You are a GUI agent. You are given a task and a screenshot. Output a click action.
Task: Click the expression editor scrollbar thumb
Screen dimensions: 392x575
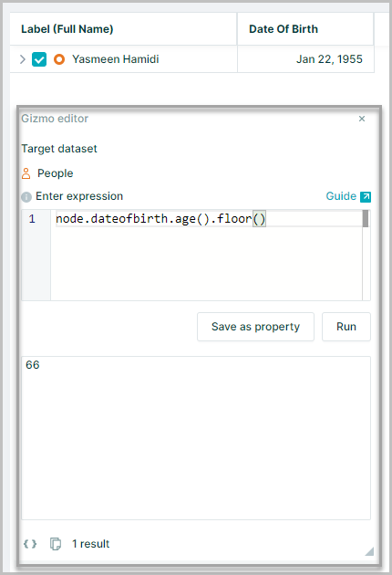coord(366,218)
